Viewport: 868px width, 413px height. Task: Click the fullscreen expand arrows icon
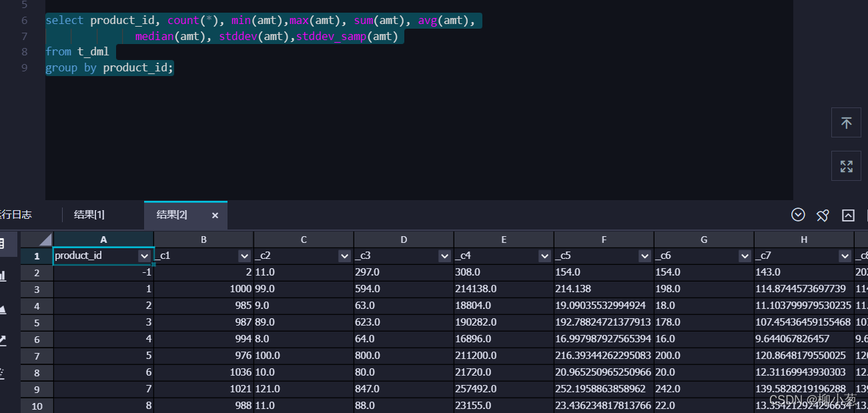pos(846,166)
